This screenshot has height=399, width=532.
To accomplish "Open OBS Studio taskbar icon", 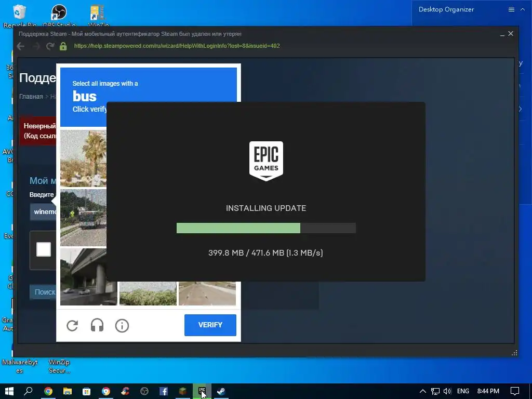I will [x=144, y=391].
